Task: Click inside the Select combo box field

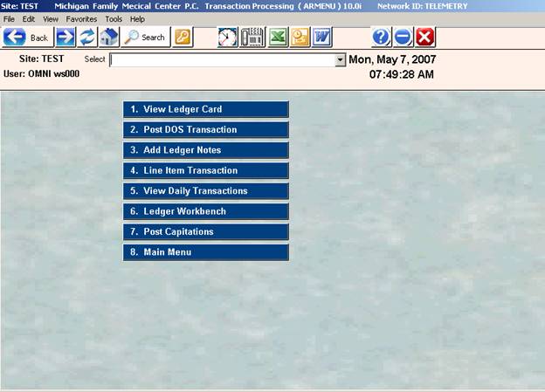Action: click(223, 60)
